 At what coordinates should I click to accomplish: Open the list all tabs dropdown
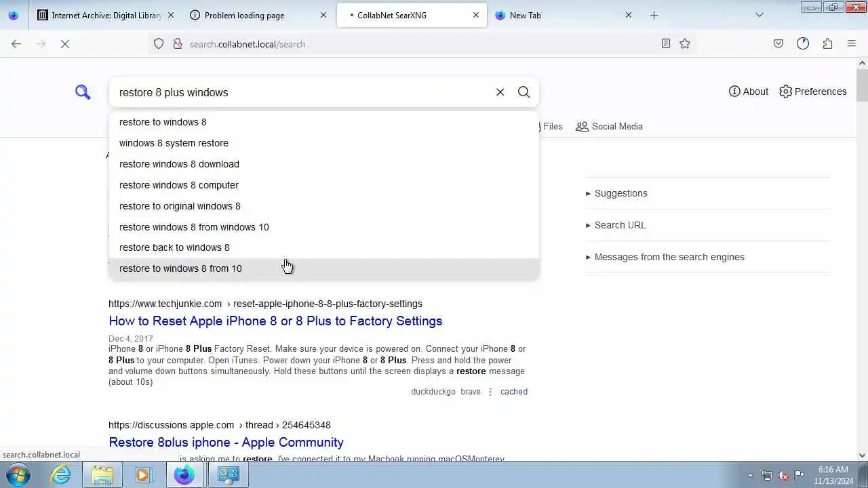click(759, 15)
